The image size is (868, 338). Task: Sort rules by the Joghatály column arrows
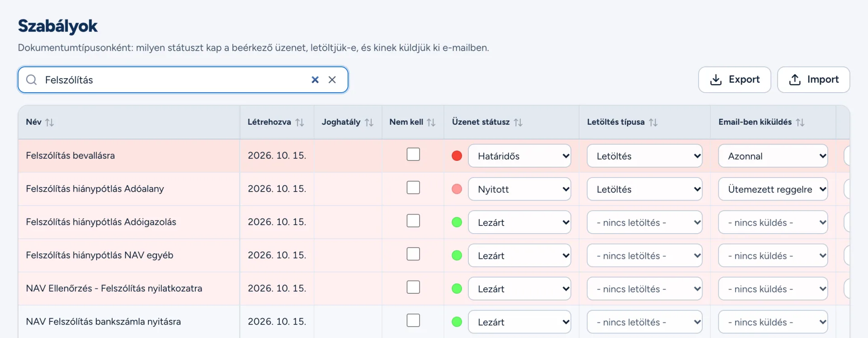click(369, 122)
